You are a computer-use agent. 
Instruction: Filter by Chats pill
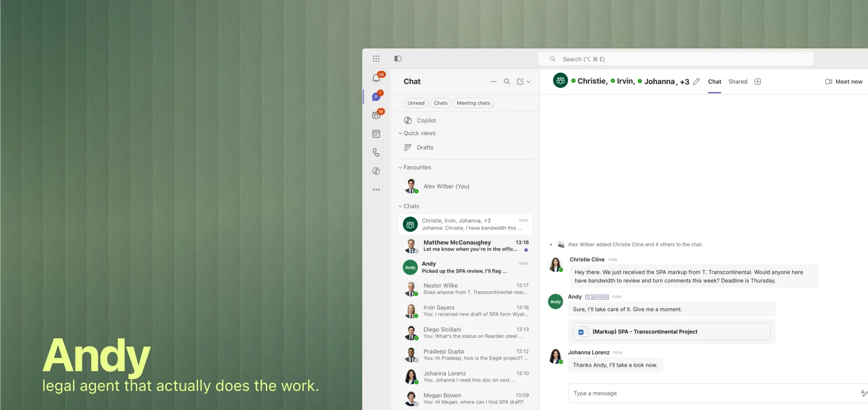coord(441,103)
